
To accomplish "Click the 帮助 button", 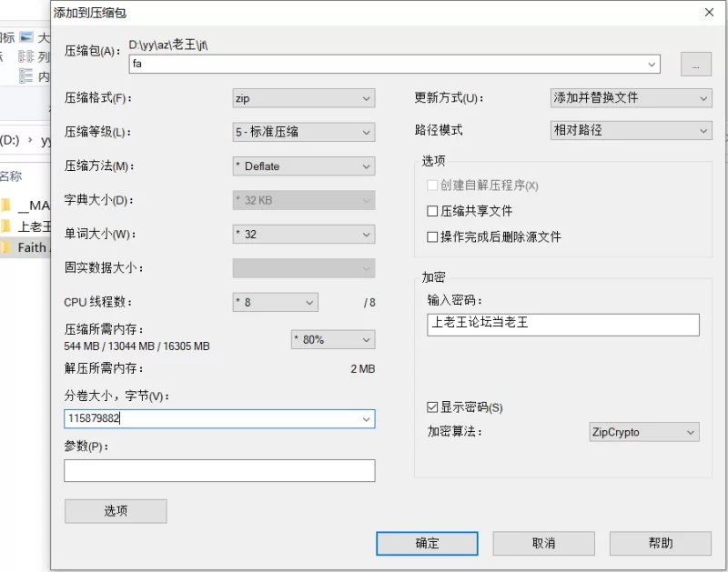I will tap(661, 543).
